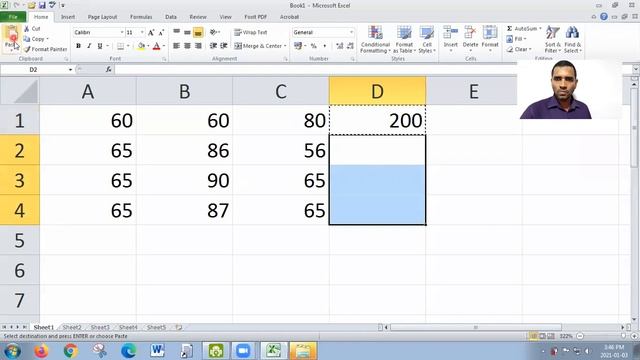The image size is (640, 360).
Task: Switch to the Insert tab
Action: [68, 17]
